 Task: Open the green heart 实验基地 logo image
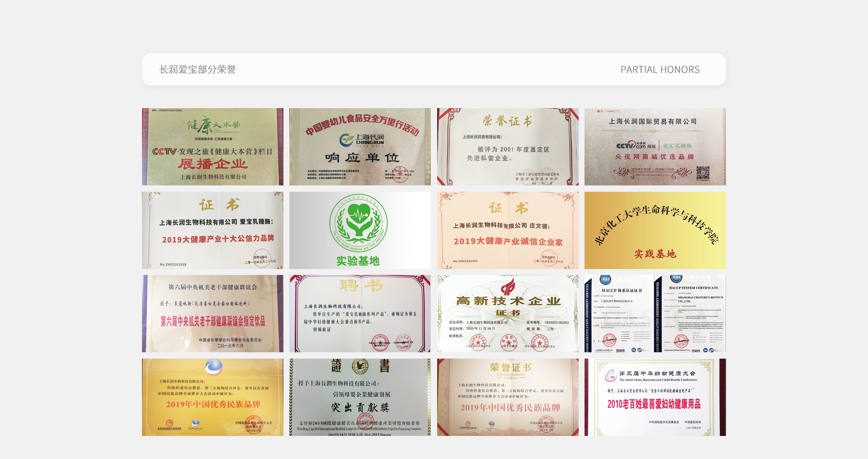click(360, 230)
